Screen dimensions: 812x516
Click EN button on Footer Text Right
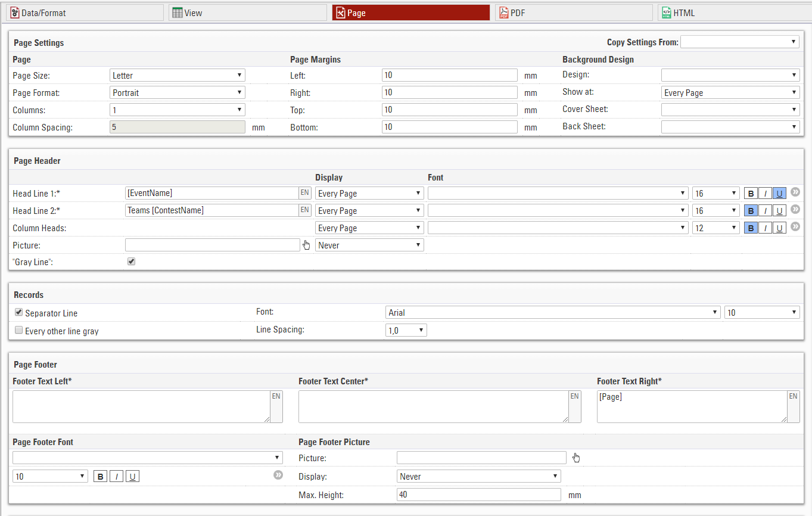click(x=794, y=406)
